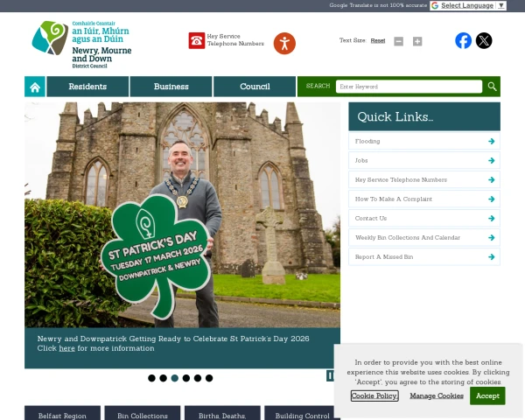Open the home icon in navigation bar

pyautogui.click(x=35, y=87)
